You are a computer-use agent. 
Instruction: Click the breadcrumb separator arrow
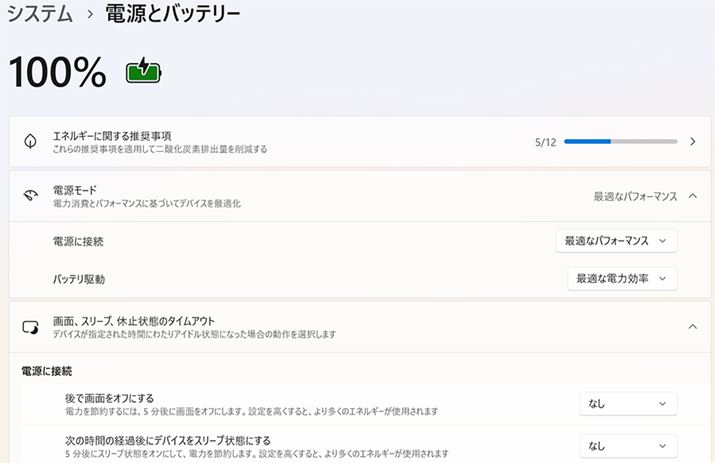(90, 14)
